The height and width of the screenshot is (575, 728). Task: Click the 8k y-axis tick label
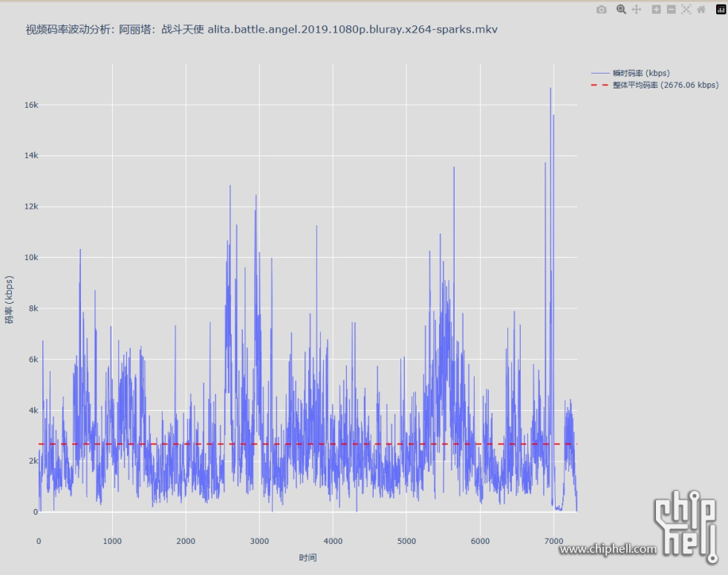click(33, 308)
